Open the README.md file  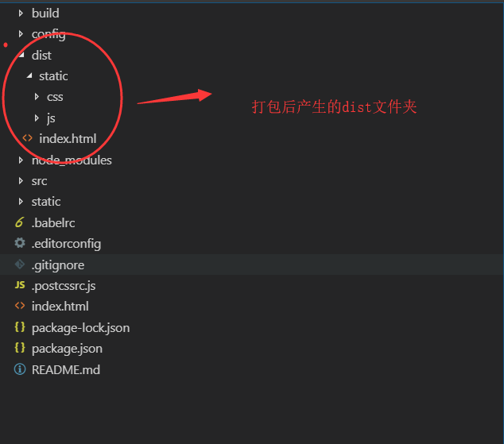pyautogui.click(x=66, y=369)
